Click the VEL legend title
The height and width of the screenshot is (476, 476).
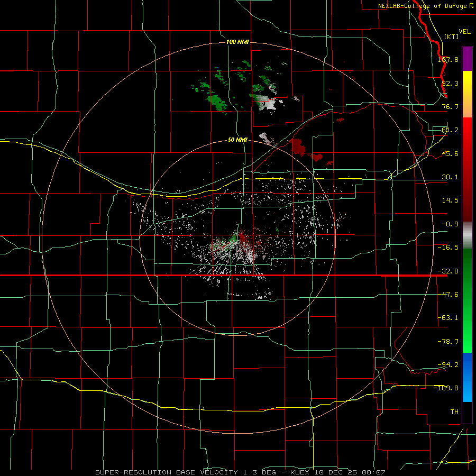pyautogui.click(x=464, y=32)
